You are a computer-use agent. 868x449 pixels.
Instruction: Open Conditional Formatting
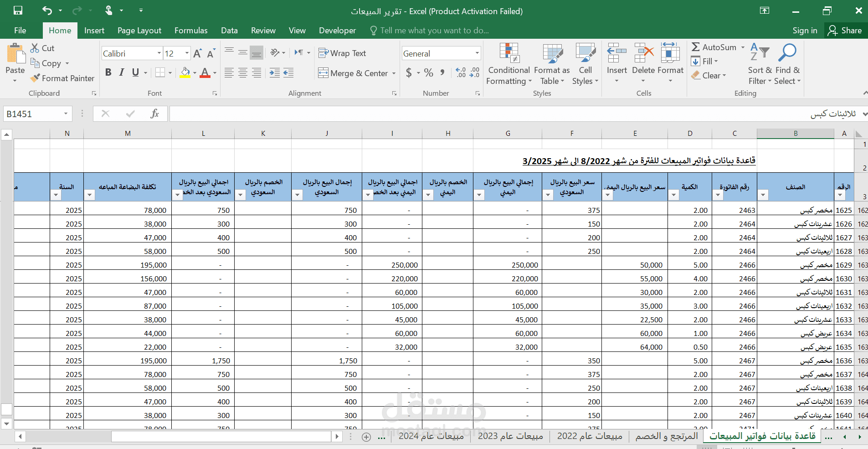[x=509, y=64]
